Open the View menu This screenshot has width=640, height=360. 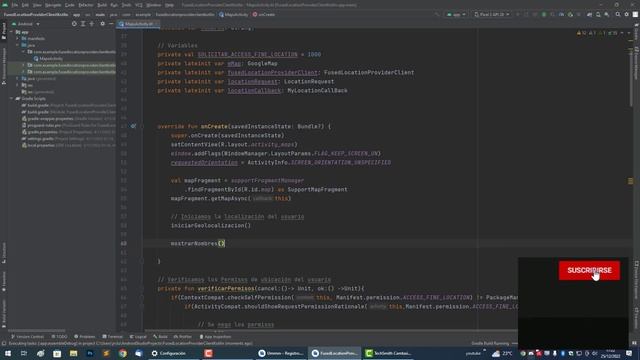tap(37, 5)
